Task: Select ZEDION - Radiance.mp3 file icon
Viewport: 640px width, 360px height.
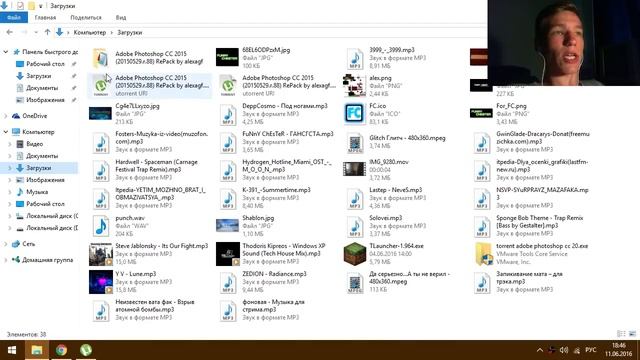Action: (x=228, y=283)
